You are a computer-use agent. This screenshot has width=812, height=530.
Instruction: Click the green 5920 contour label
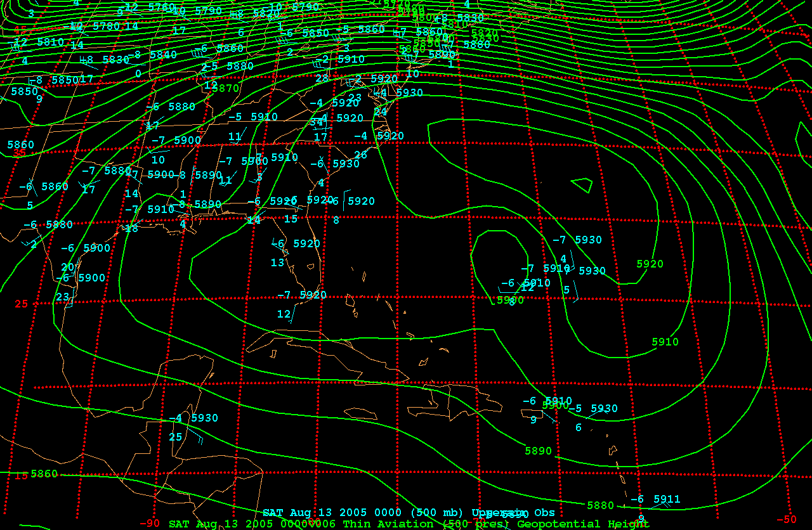pyautogui.click(x=650, y=264)
